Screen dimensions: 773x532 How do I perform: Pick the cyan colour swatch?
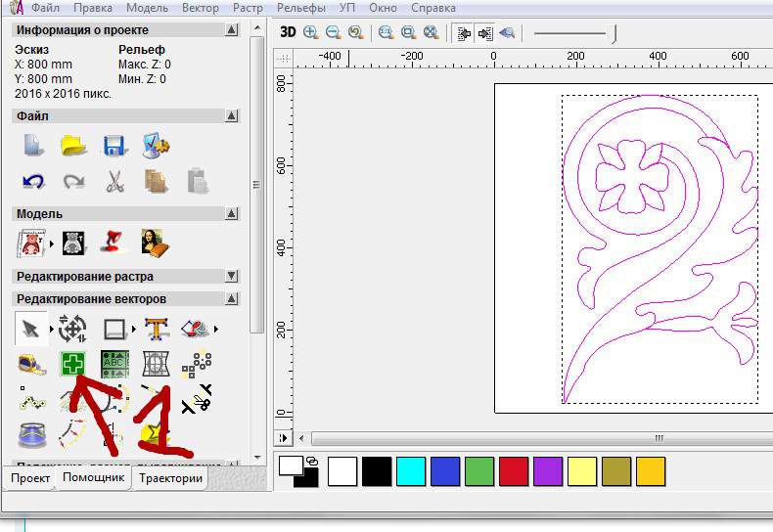411,471
